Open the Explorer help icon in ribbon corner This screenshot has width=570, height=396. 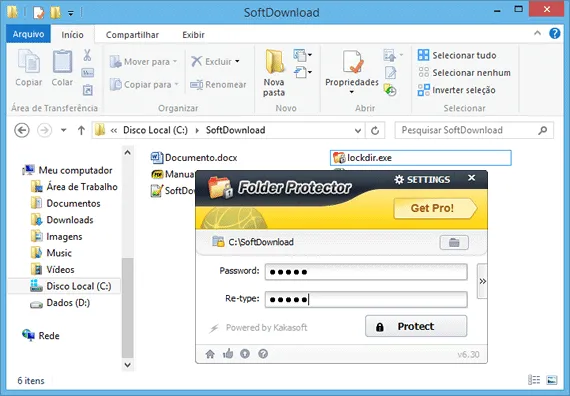(x=554, y=33)
